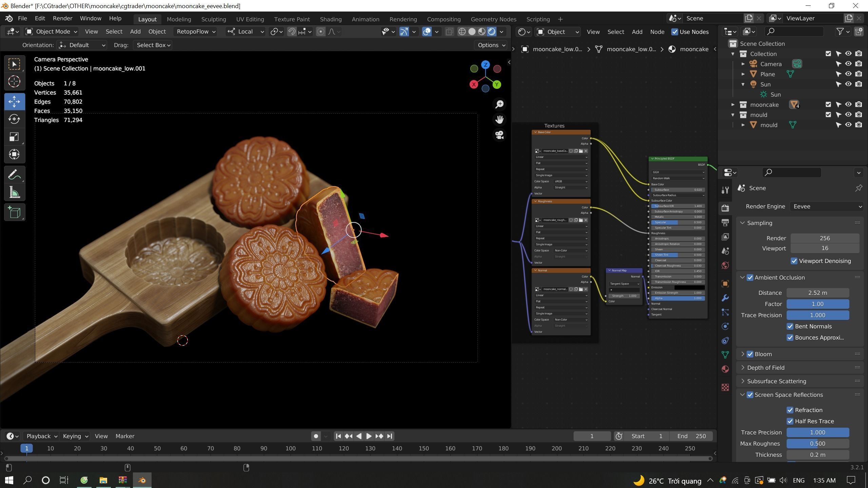Open World properties tab
The height and width of the screenshot is (488, 868).
coord(725,265)
